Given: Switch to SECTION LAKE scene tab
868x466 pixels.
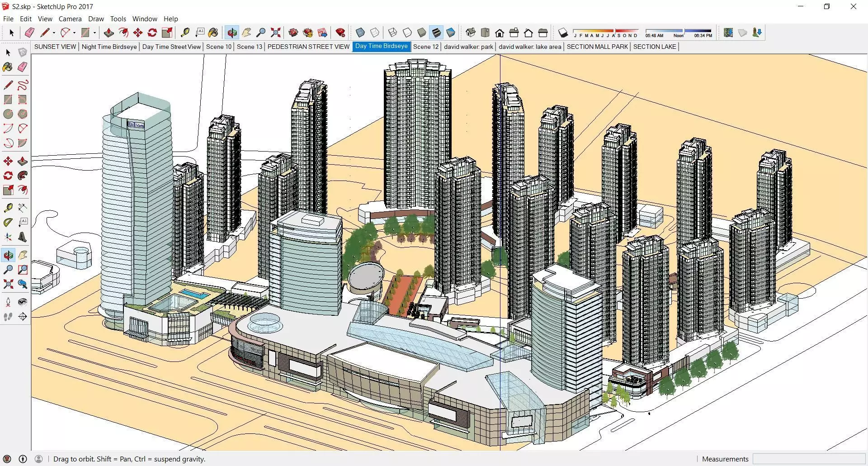Looking at the screenshot, I should pyautogui.click(x=655, y=47).
